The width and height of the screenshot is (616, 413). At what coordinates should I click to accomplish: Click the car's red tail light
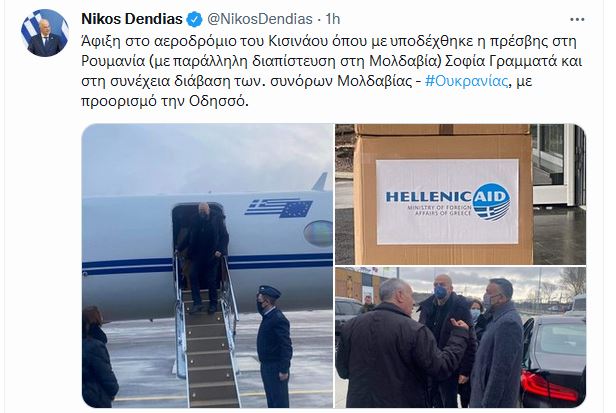[x=547, y=385]
